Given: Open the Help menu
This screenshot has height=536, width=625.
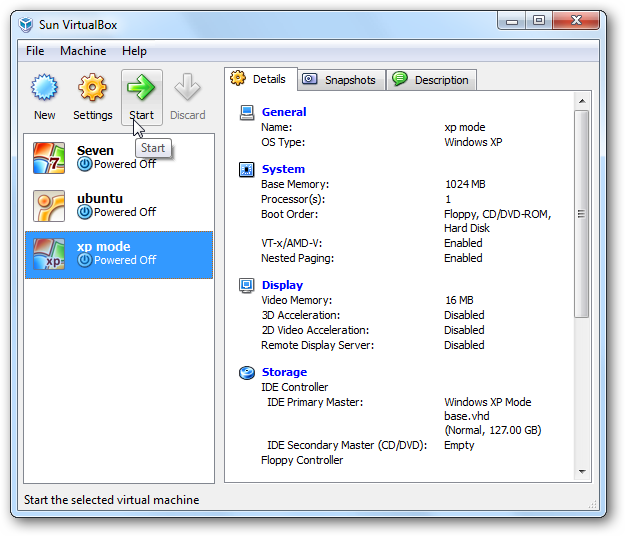Looking at the screenshot, I should (x=134, y=51).
